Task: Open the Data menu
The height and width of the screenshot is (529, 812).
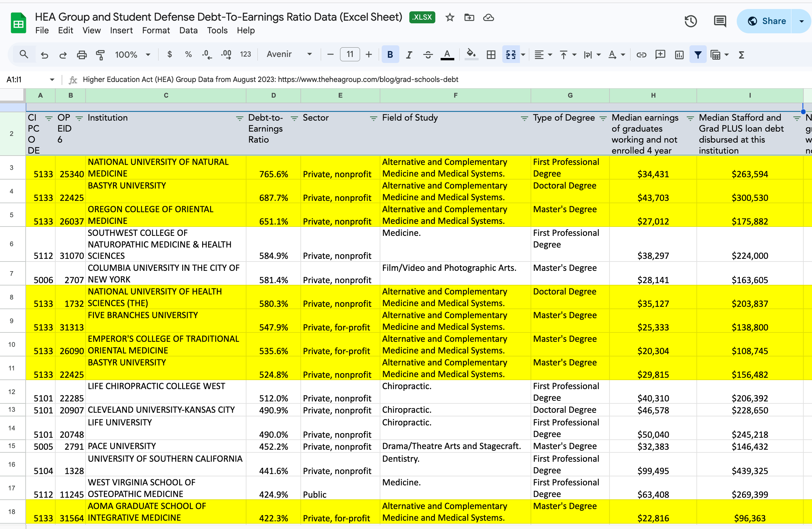Action: click(188, 30)
